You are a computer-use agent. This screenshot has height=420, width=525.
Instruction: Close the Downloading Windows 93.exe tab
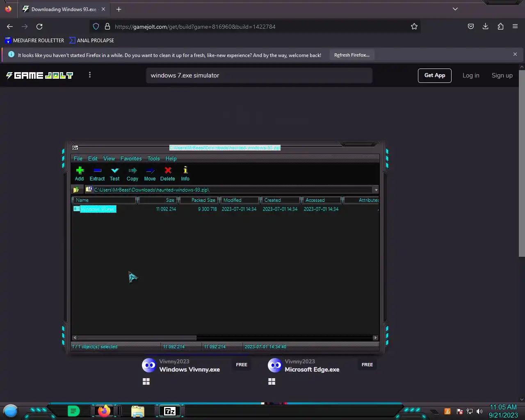click(103, 9)
